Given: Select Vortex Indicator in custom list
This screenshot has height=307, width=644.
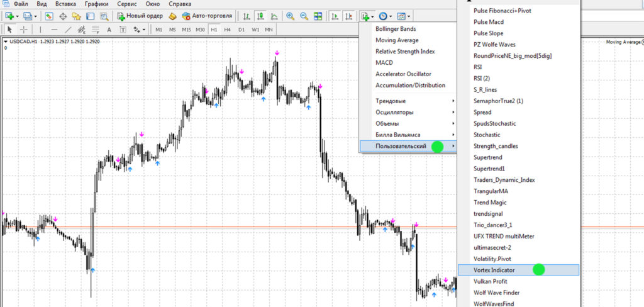Looking at the screenshot, I should [x=518, y=270].
